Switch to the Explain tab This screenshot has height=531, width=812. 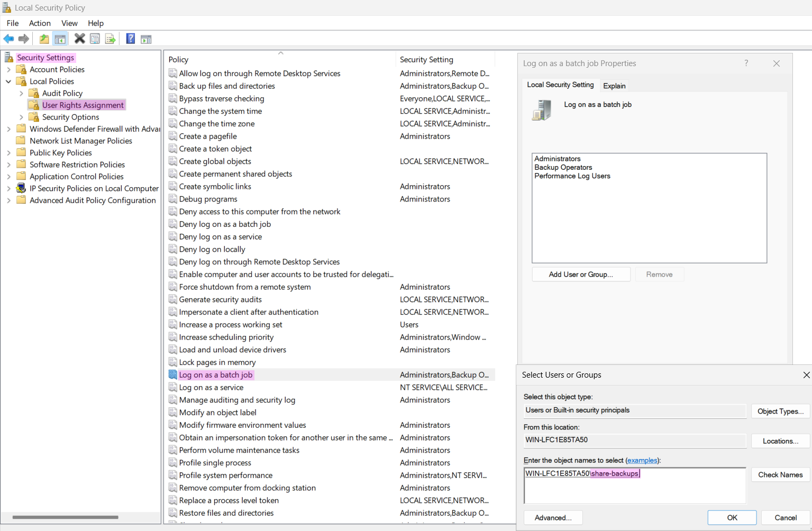click(614, 86)
